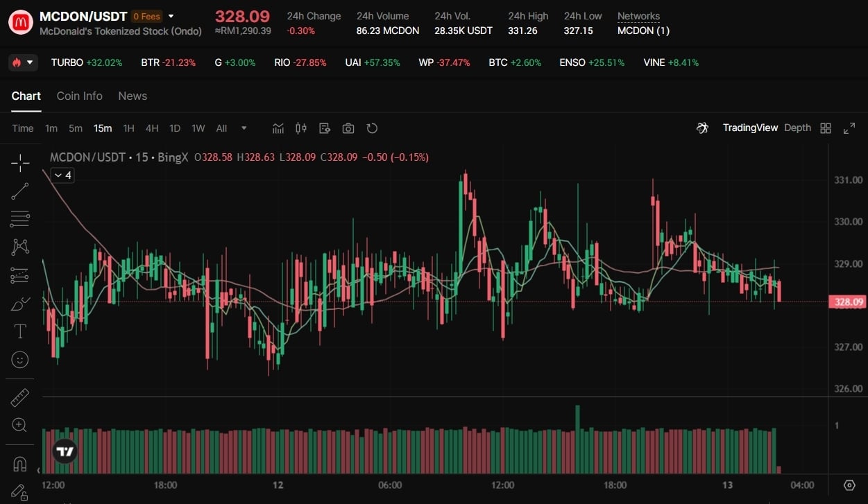Click the zoom in magnifier tool
The width and height of the screenshot is (868, 504).
[20, 425]
